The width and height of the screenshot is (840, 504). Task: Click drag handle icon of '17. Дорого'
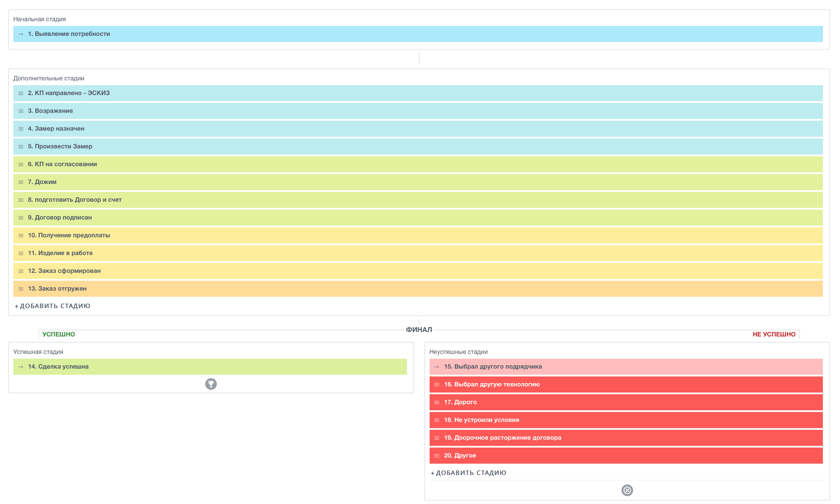[436, 402]
